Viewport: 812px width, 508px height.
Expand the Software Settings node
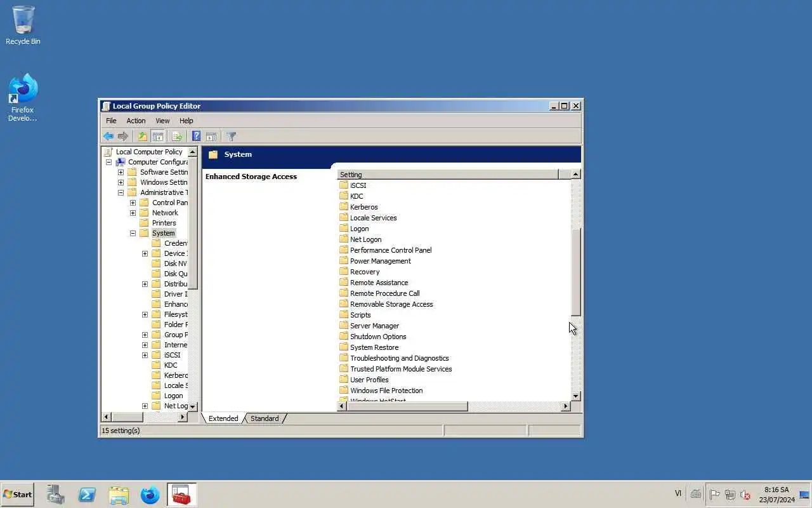pos(121,172)
